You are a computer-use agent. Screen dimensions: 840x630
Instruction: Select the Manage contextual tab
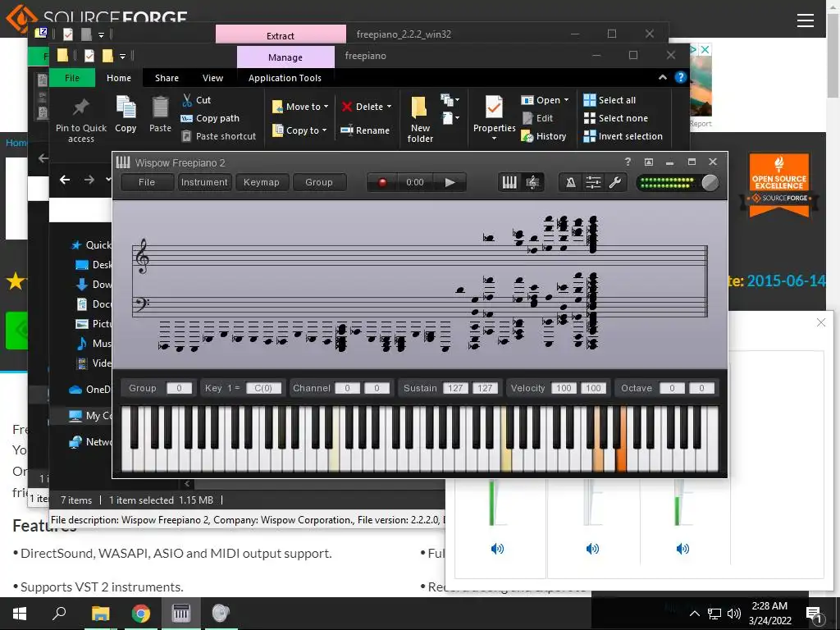[285, 57]
